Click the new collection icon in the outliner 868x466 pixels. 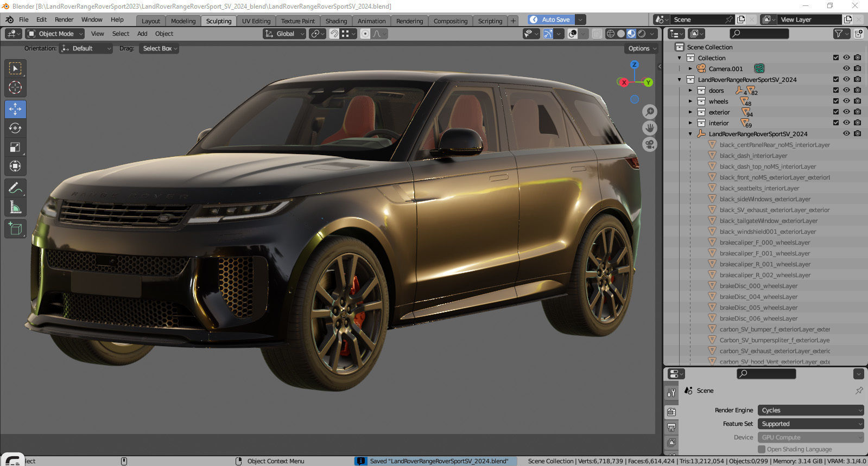859,34
